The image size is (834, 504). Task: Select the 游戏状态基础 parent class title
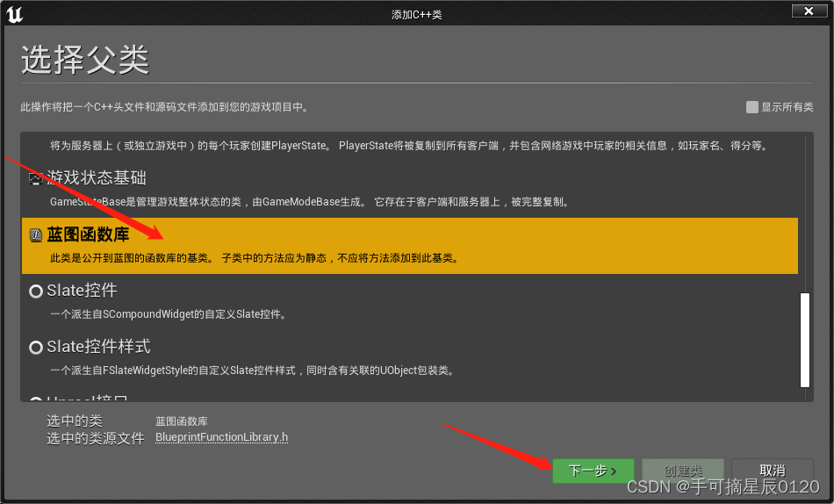click(x=97, y=177)
